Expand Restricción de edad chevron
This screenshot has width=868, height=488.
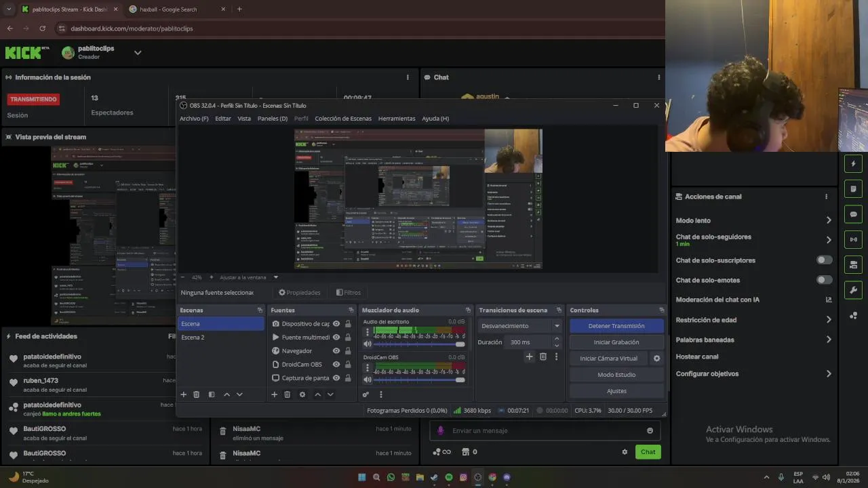click(x=829, y=320)
